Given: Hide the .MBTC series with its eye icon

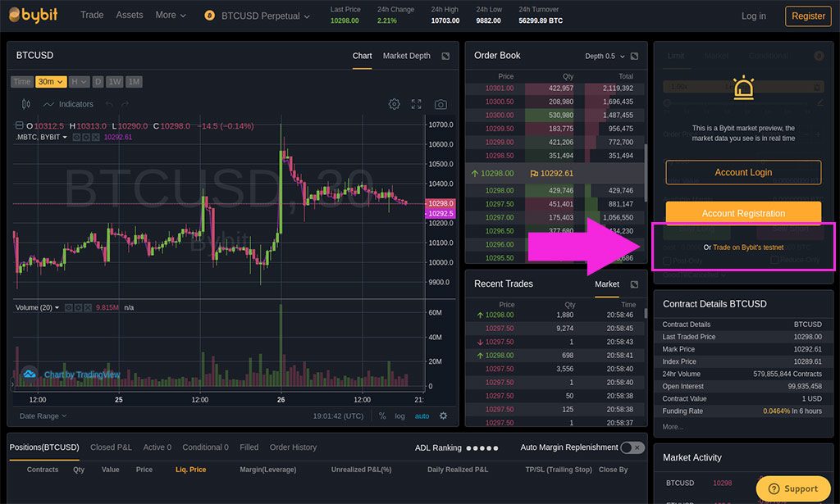Looking at the screenshot, I should coord(76,137).
